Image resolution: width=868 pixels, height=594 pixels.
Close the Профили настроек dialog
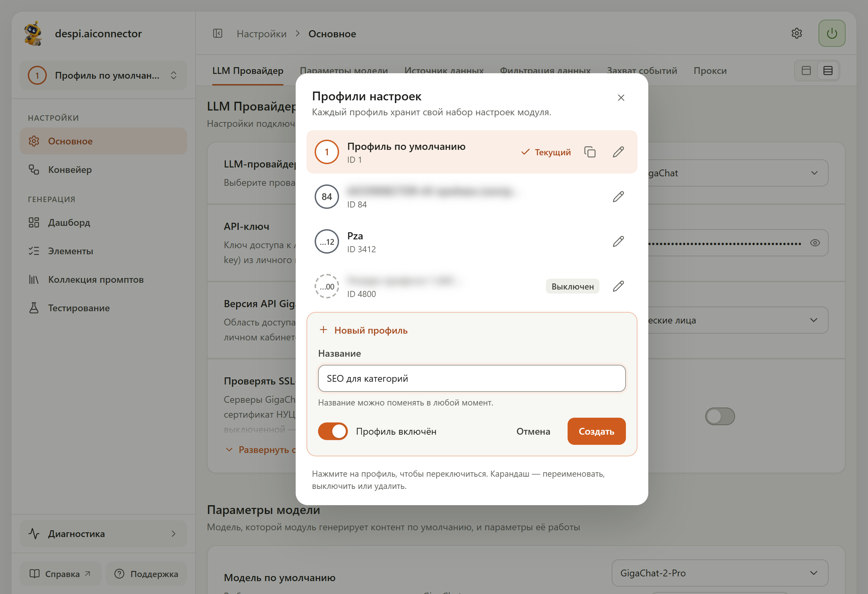tap(621, 98)
